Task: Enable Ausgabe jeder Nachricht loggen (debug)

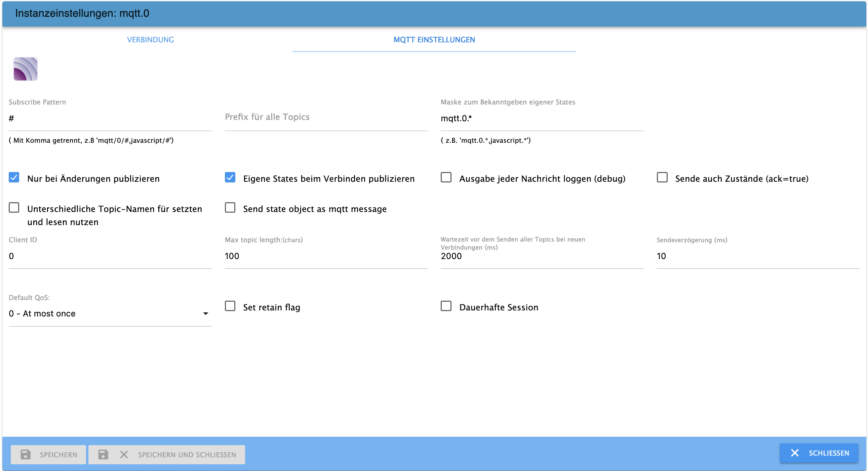Action: [x=446, y=177]
